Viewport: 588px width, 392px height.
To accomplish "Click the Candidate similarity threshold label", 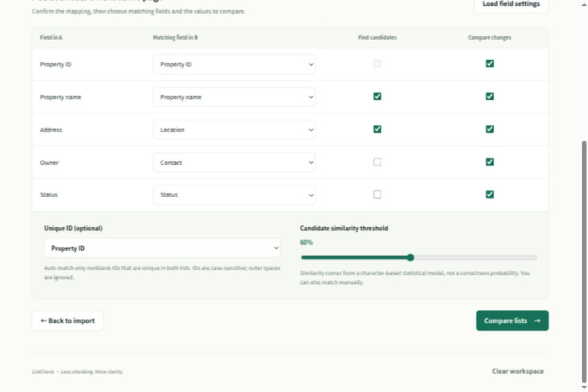I will point(344,228).
